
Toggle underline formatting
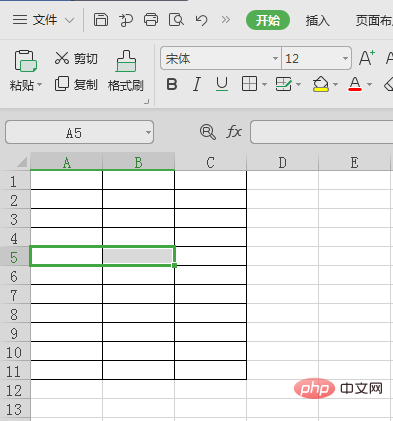pyautogui.click(x=222, y=84)
